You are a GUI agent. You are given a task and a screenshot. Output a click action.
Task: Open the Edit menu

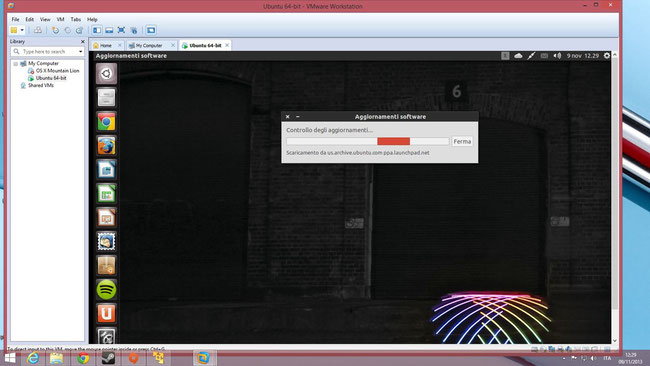[29, 19]
